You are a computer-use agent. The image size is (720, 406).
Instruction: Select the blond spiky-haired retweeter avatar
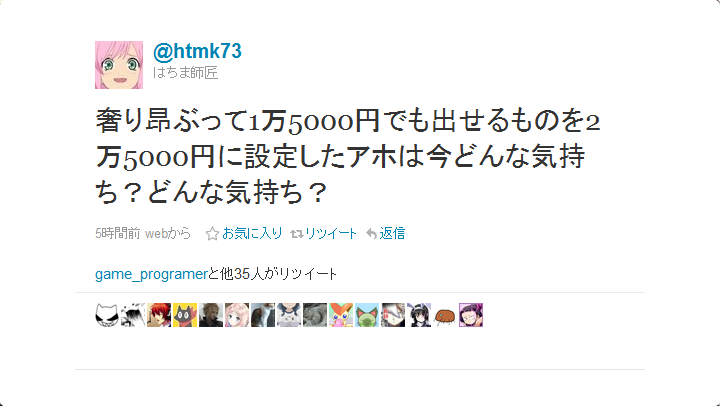[x=211, y=315]
